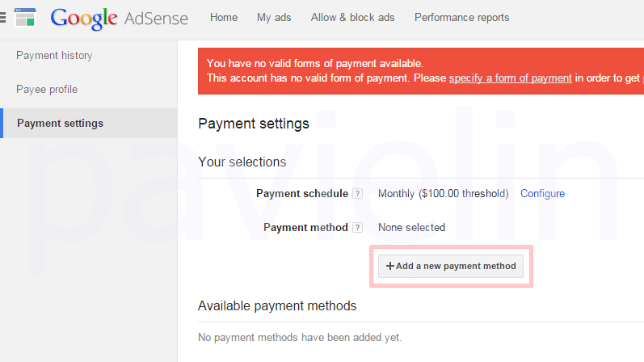This screenshot has height=362, width=644.
Task: Click the 'Payment method' label
Action: pyautogui.click(x=305, y=228)
